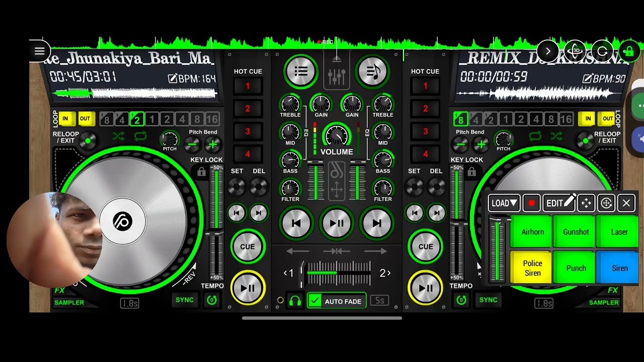Click left deck Pitch Bend minus
This screenshot has height=362, width=644.
click(192, 145)
